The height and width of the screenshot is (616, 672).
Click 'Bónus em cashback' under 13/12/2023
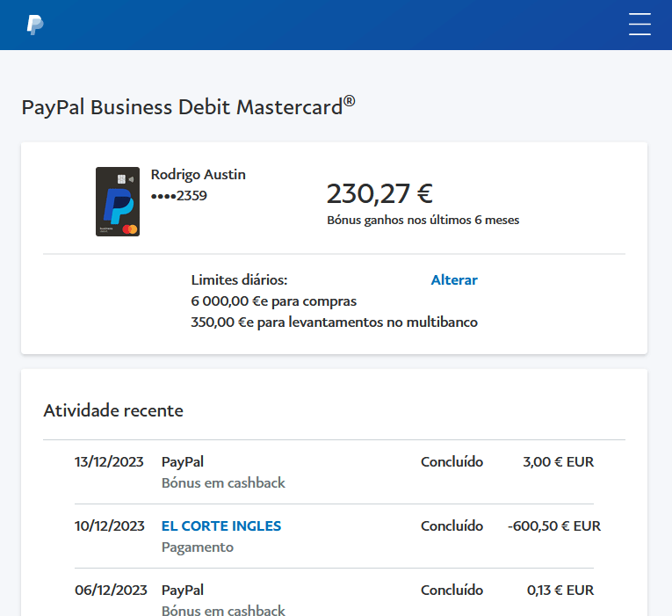click(223, 483)
